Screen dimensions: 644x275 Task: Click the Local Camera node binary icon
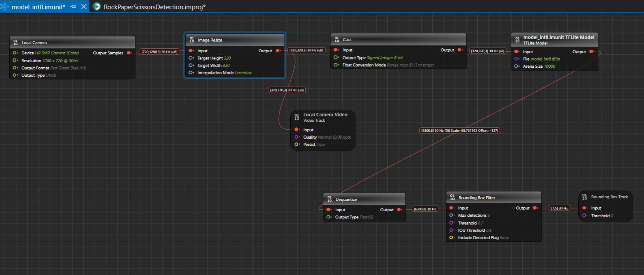coord(15,43)
